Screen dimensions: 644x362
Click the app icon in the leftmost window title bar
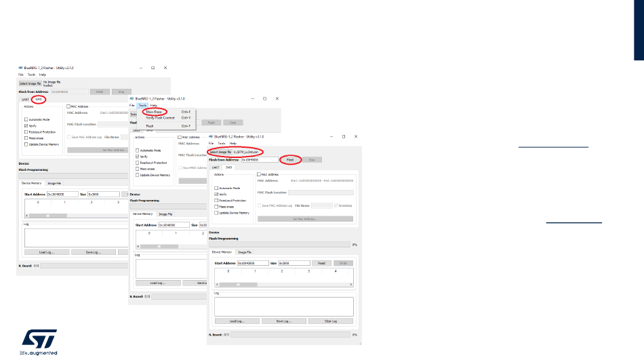point(20,68)
